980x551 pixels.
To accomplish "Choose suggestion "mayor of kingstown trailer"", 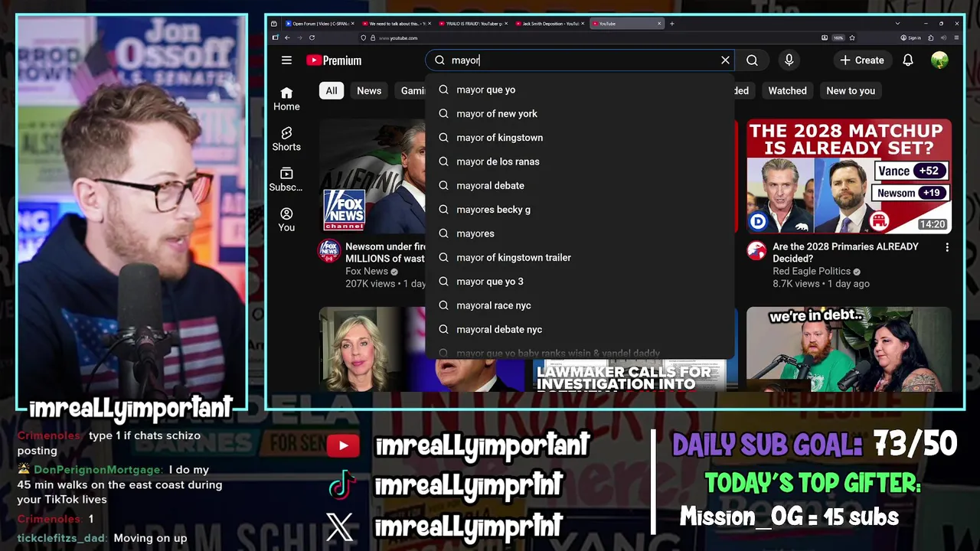I will point(580,257).
